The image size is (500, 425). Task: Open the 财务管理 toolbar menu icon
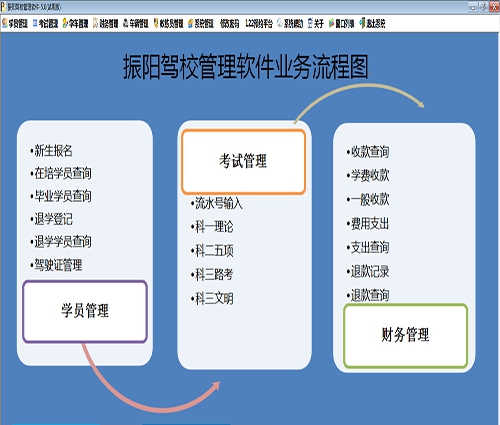(x=95, y=23)
